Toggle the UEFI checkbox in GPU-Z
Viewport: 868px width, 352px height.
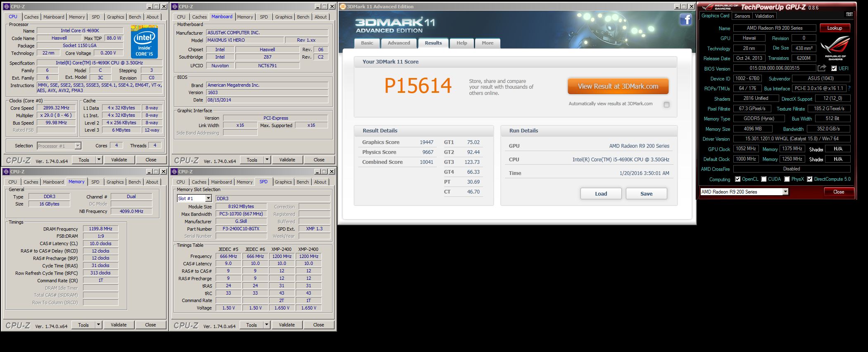834,69
